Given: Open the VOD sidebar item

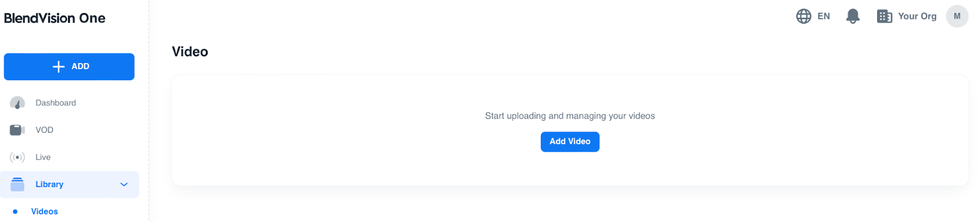Looking at the screenshot, I should pos(44,130).
